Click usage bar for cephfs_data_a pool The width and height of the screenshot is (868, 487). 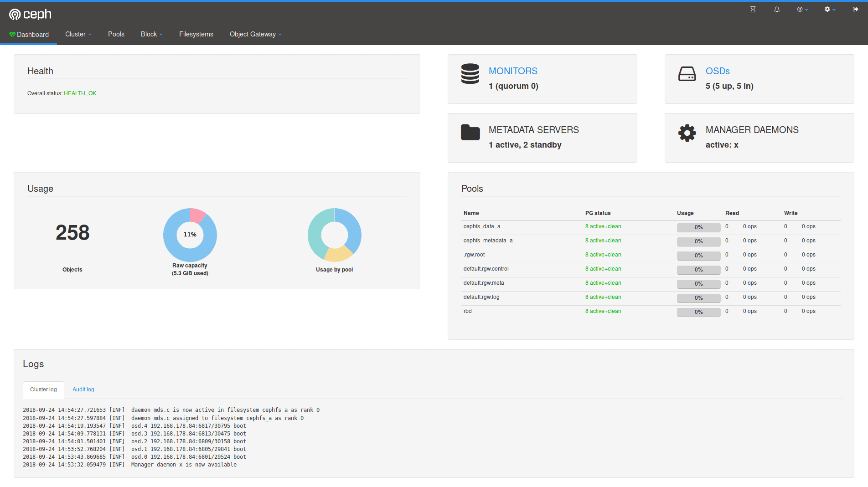coord(698,227)
